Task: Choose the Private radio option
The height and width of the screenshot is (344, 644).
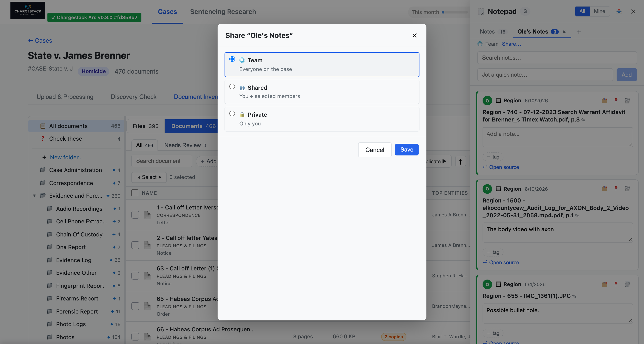Action: 232,114
